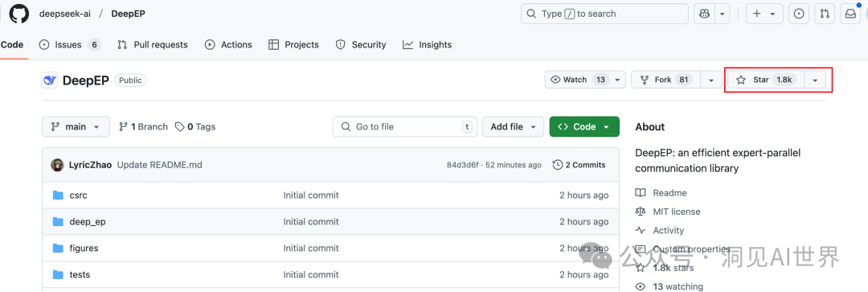Open the Copilot icon in header
The width and height of the screenshot is (868, 292).
click(705, 14)
